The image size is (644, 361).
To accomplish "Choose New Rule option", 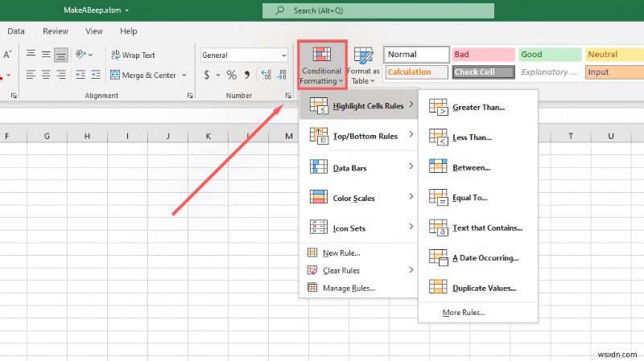I will [x=359, y=252].
